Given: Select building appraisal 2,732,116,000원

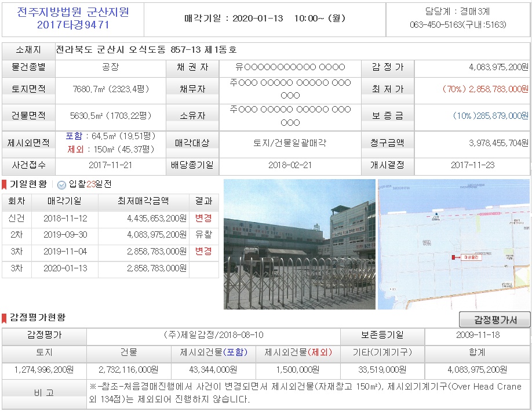Looking at the screenshot, I should tap(129, 370).
